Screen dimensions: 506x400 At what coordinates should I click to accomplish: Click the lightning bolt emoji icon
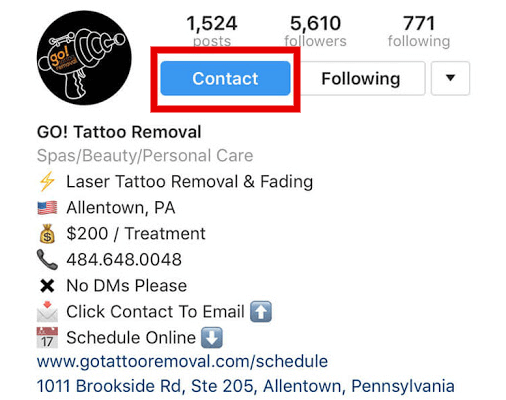[x=47, y=182]
